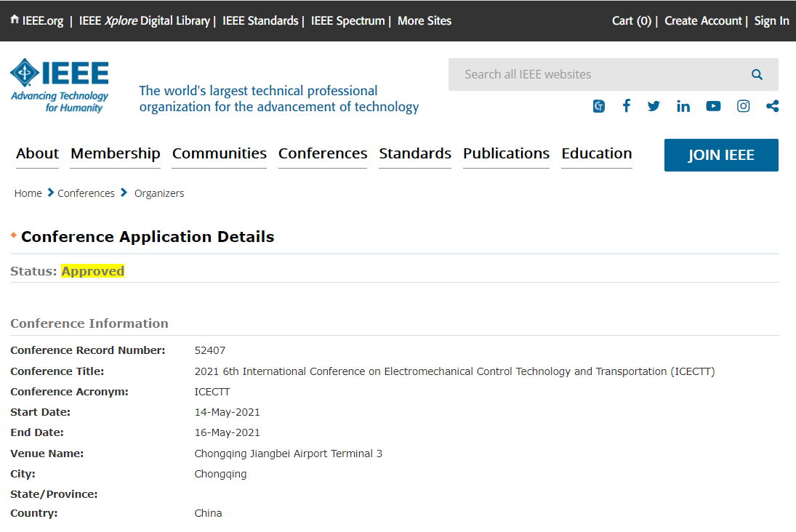Click the home icon beside IEEE.org

tap(15, 20)
